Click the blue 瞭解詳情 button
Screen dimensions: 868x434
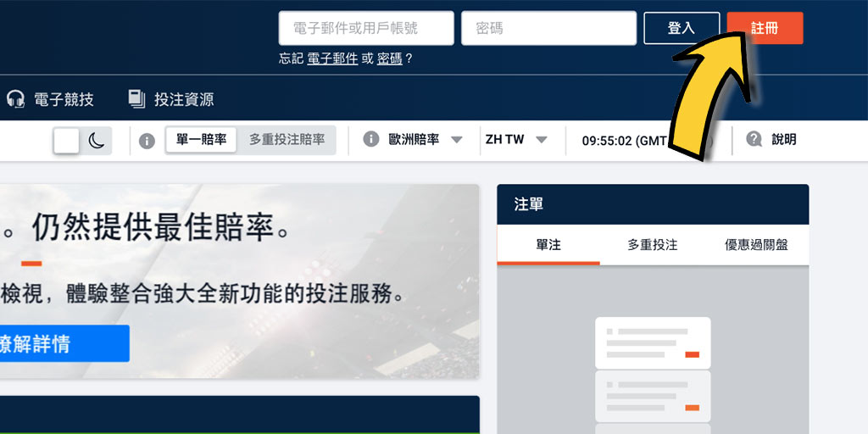tap(64, 344)
